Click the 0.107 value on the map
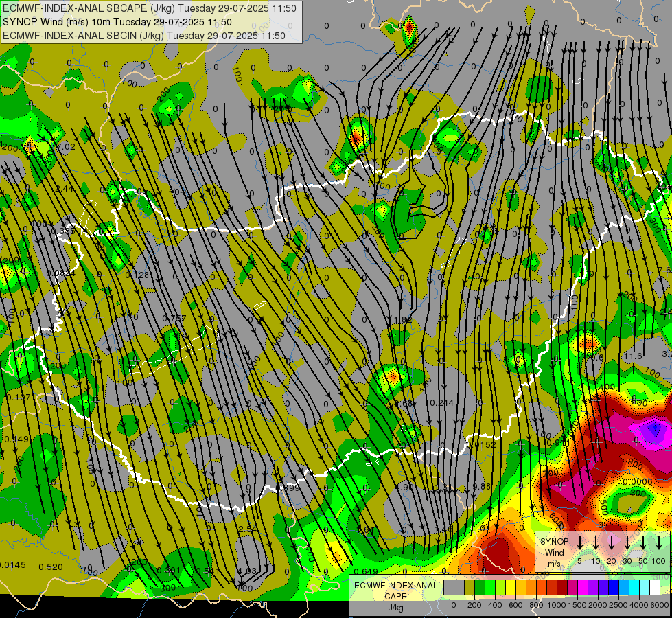The image size is (672, 618). pyautogui.click(x=19, y=398)
